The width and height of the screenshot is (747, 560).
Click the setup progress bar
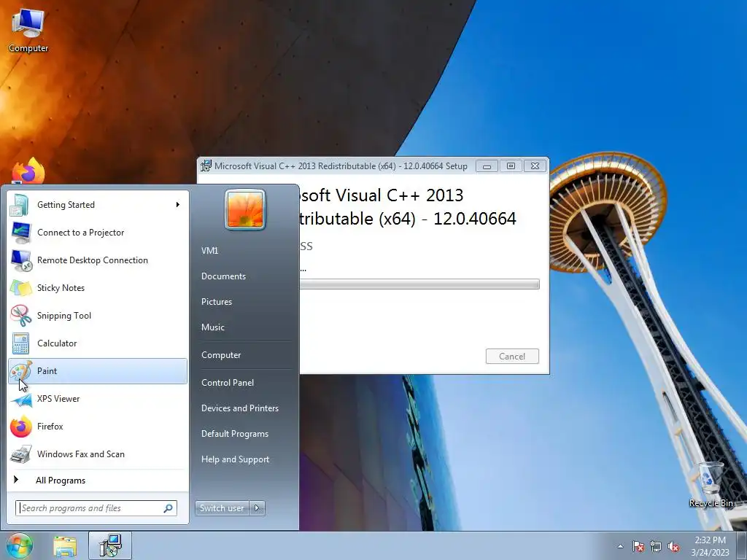click(419, 284)
